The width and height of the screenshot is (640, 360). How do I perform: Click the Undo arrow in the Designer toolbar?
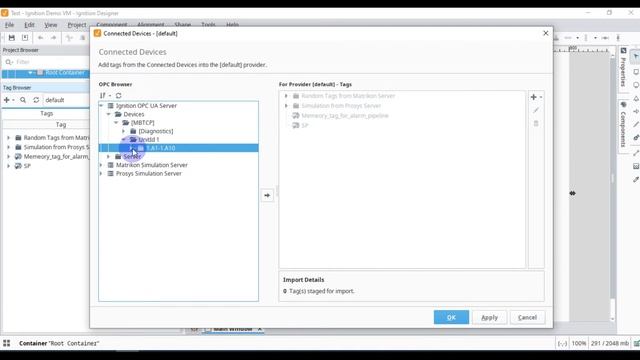point(40,38)
